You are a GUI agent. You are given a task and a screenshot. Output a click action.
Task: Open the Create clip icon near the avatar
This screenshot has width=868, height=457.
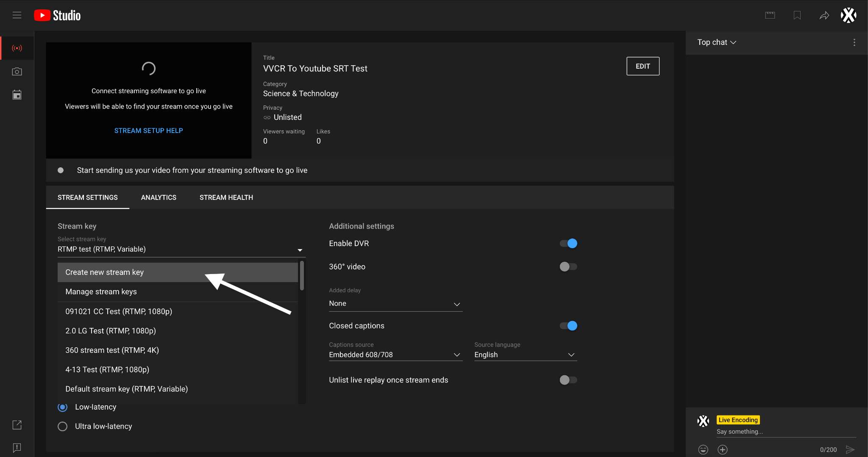(x=770, y=15)
